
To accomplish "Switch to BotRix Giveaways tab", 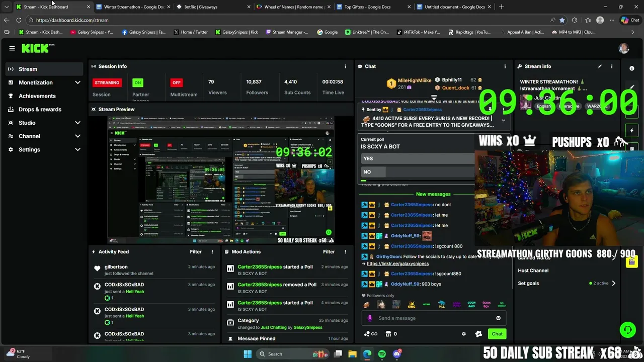I will [x=214, y=7].
